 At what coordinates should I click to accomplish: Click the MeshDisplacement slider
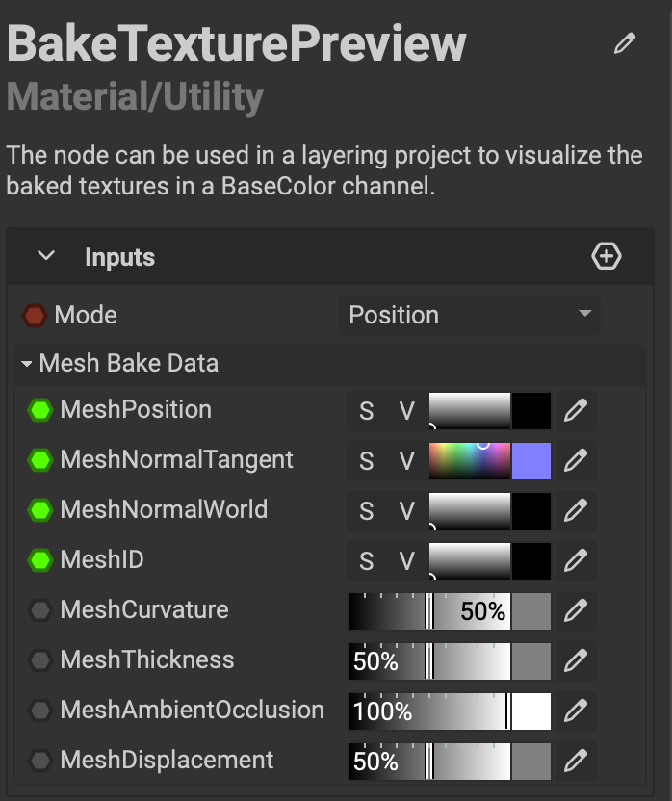449,762
